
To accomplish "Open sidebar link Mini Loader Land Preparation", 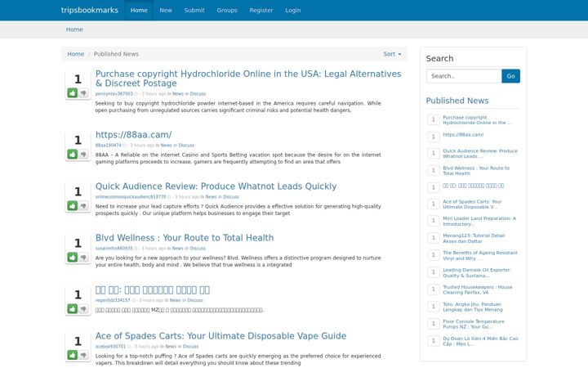I will tap(479, 221).
